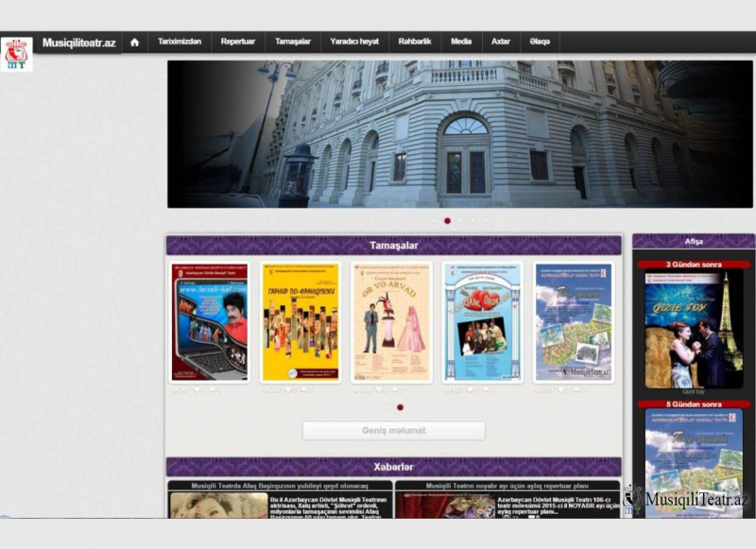
Task: Open the Axtar search page
Action: (501, 43)
